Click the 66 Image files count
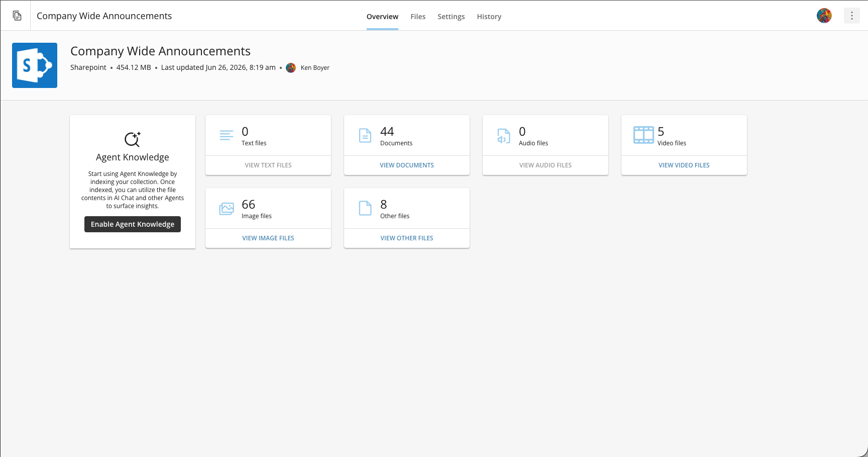868x457 pixels. coord(248,205)
